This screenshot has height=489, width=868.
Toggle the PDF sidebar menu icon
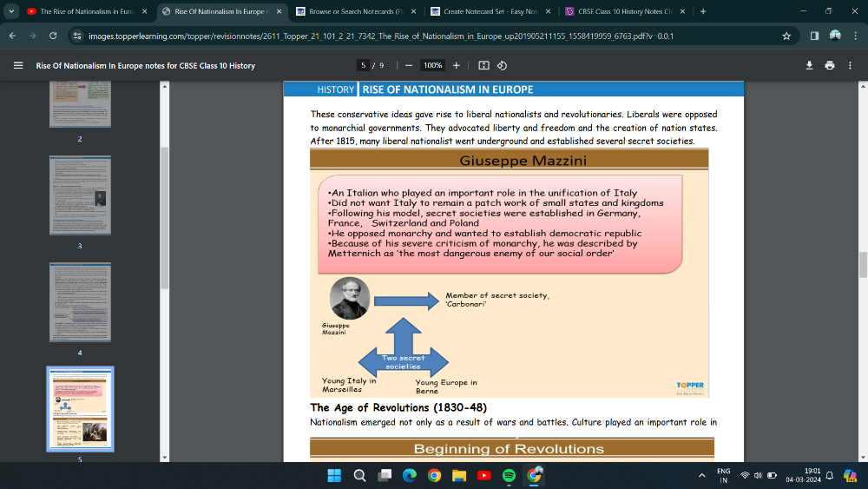[17, 65]
